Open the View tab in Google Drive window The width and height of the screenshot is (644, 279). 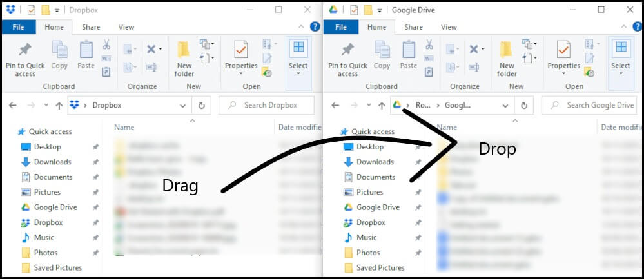[449, 27]
